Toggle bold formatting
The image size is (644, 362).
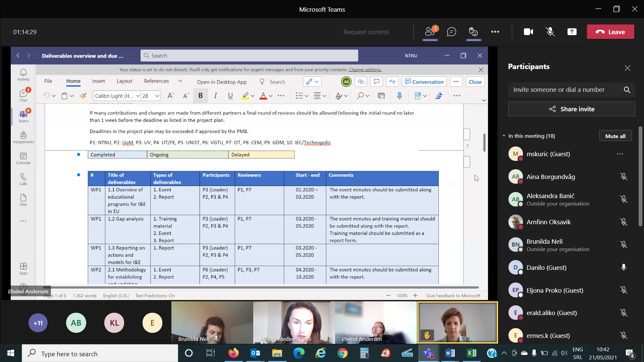click(200, 96)
